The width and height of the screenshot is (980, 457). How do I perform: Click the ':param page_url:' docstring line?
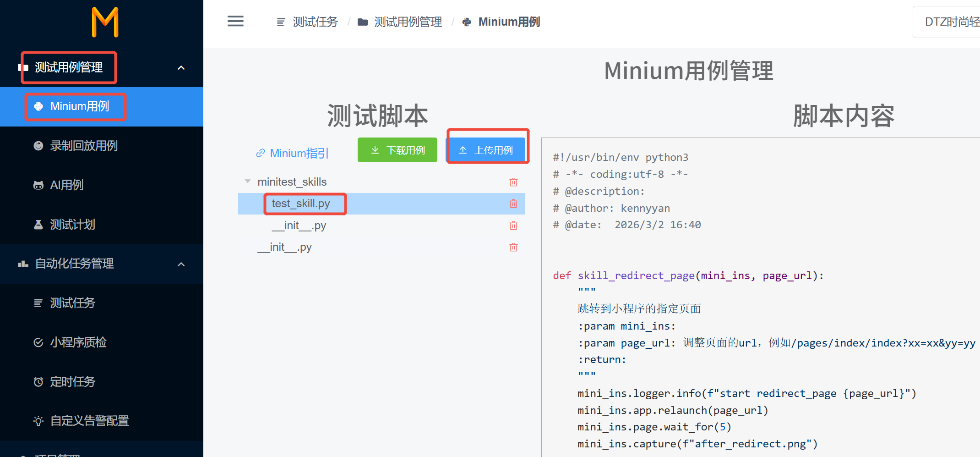(777, 343)
